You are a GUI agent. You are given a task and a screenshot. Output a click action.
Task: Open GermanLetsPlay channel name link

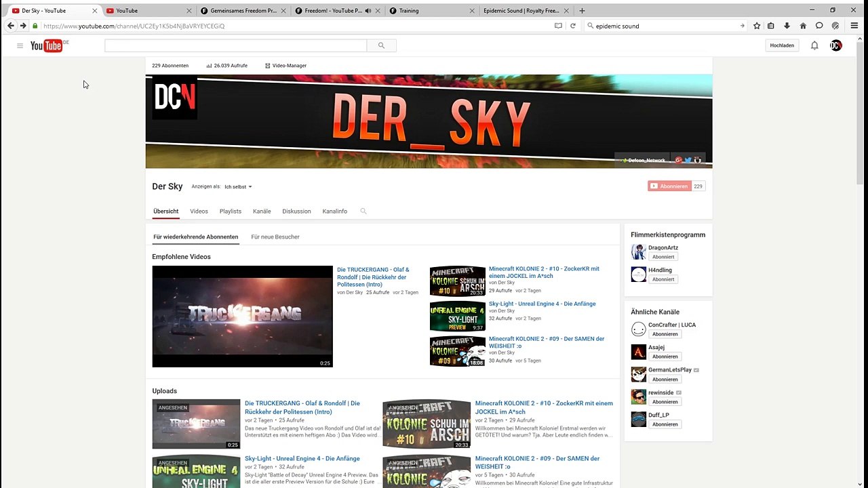669,370
